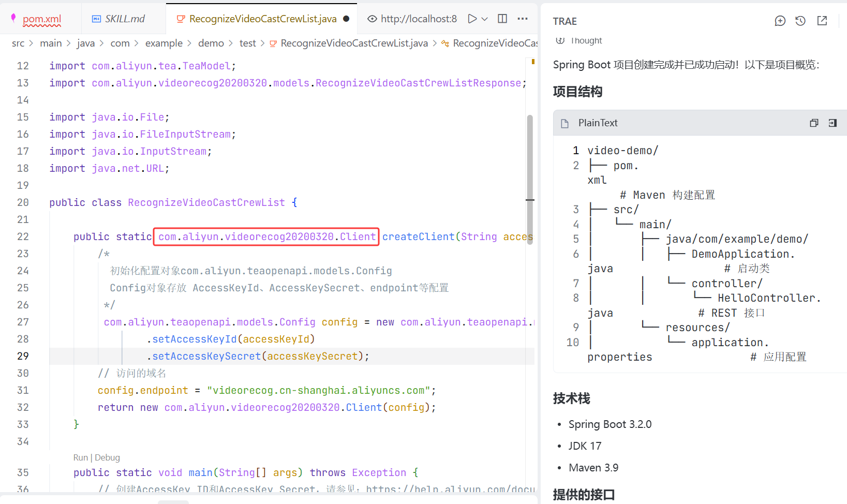
Task: Click PlainText language label
Action: point(598,123)
